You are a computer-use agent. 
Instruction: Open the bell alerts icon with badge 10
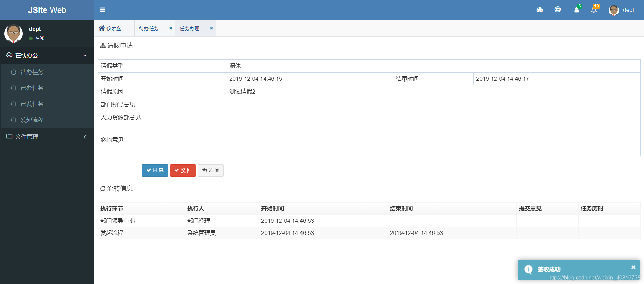pyautogui.click(x=594, y=10)
